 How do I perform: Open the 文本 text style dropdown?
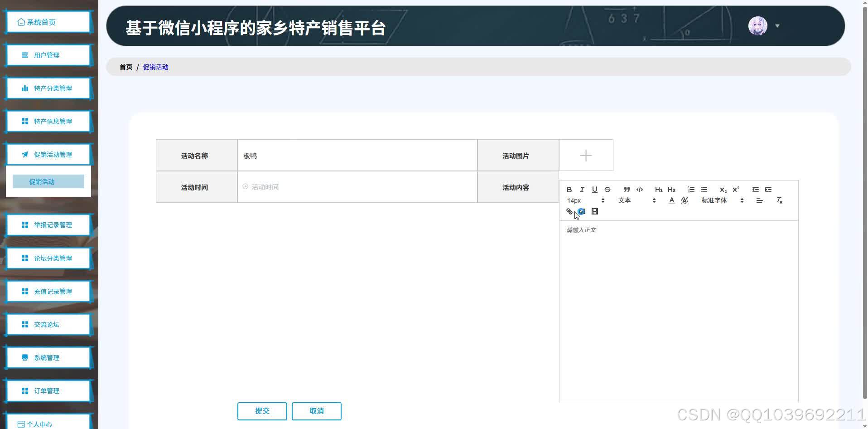(624, 200)
